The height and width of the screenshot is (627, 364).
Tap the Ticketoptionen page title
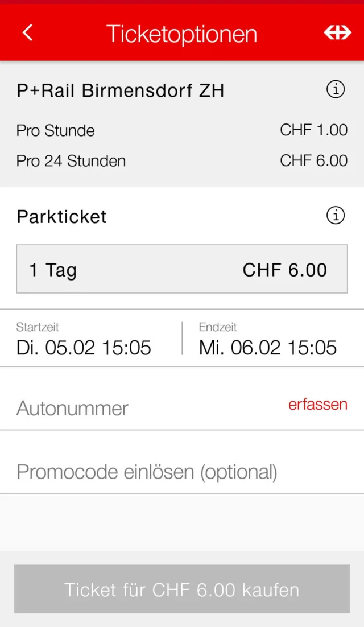coord(181,34)
